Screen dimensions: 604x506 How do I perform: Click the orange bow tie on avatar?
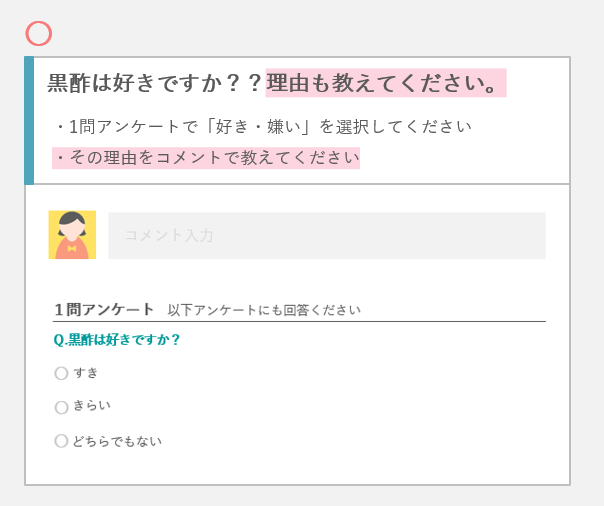[x=72, y=248]
